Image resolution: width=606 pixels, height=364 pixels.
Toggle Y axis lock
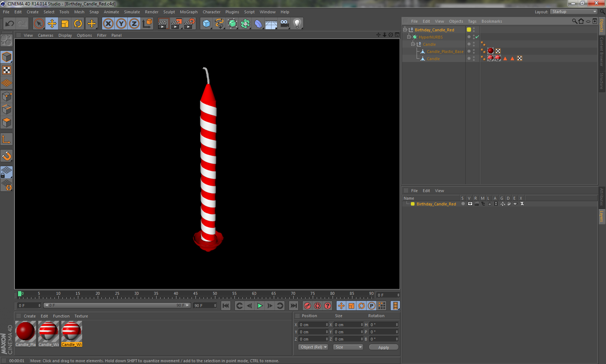tap(121, 24)
